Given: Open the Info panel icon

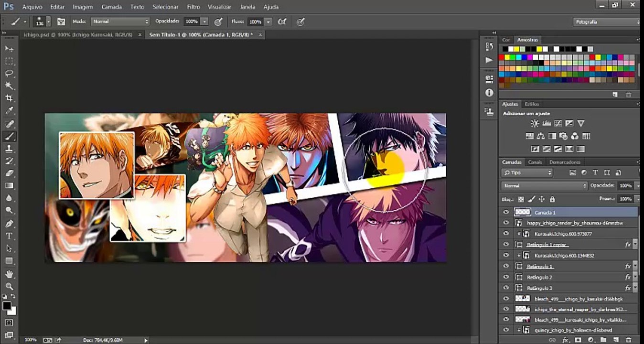Looking at the screenshot, I should tap(489, 93).
